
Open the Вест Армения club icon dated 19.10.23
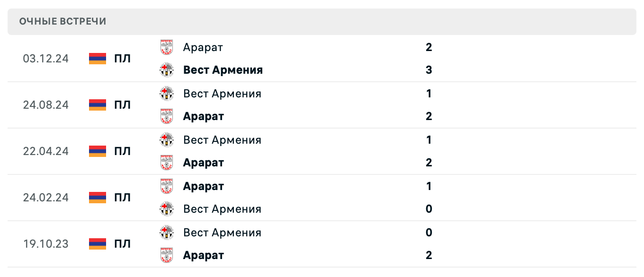click(167, 232)
